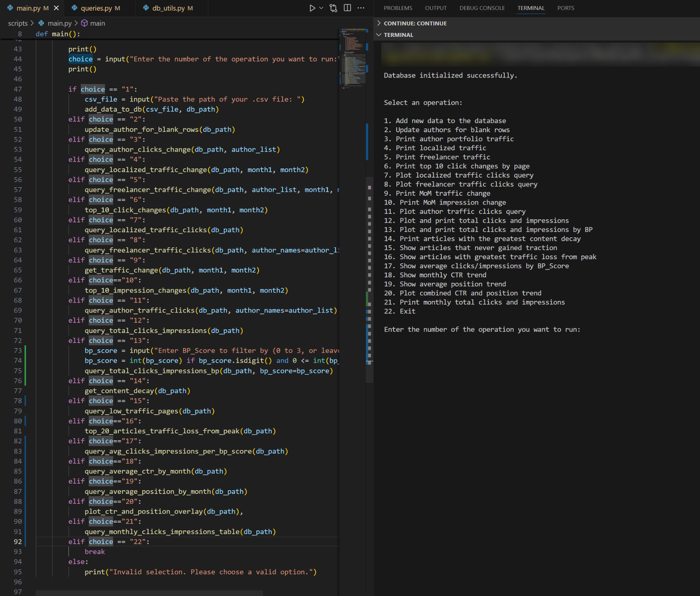Viewport: 700px width, 596px height.
Task: Switch to the PROBLEMS tab
Action: click(x=398, y=8)
